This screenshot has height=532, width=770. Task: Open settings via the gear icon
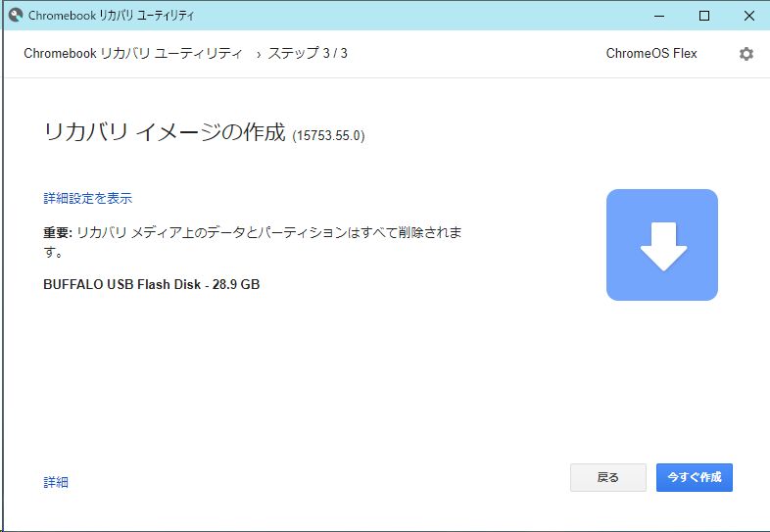[746, 54]
